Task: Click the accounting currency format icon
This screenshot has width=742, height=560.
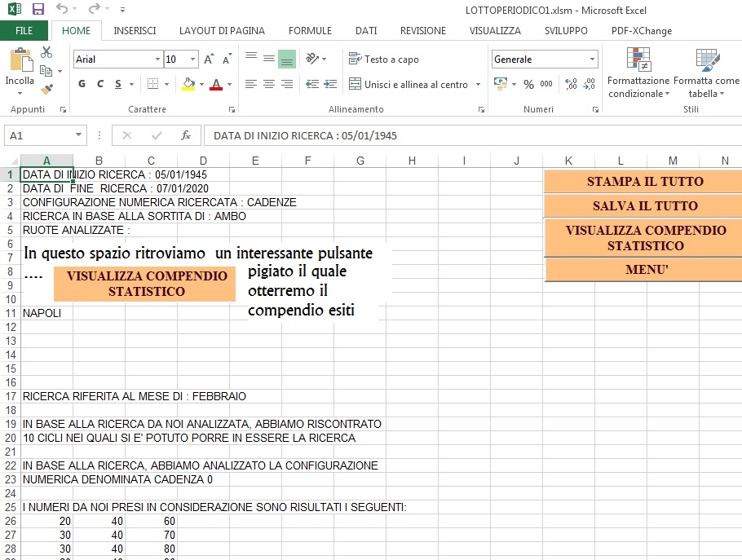Action: tap(500, 84)
